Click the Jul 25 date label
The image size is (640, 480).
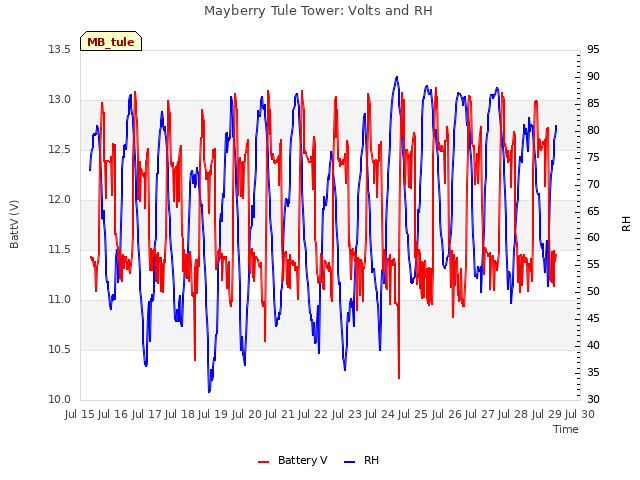pyautogui.click(x=413, y=414)
